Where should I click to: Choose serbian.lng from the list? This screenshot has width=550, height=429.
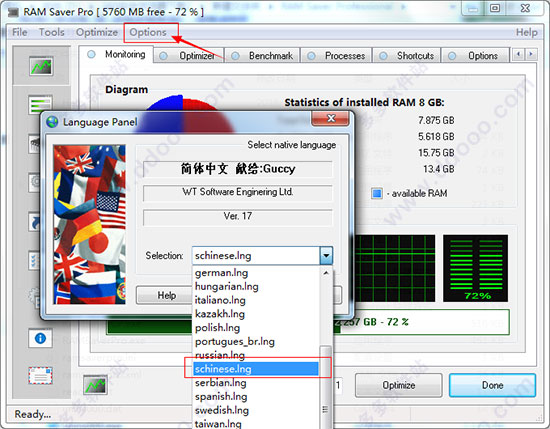point(256,382)
